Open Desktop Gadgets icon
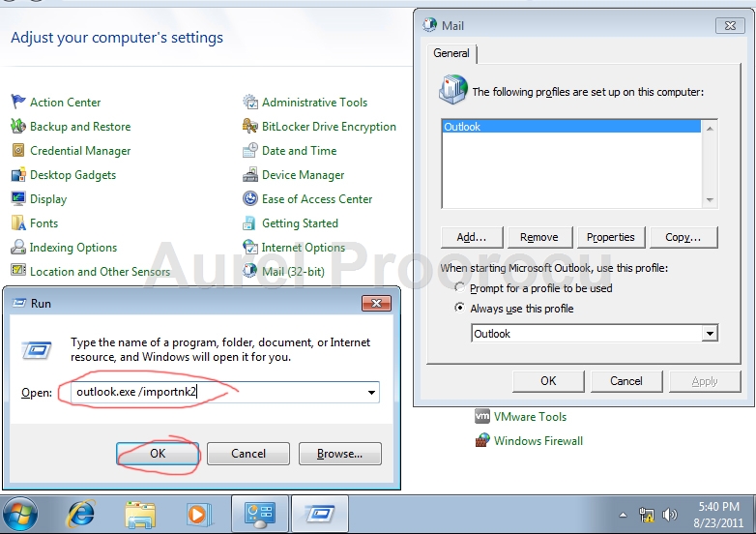Screen dimensions: 756x534 click(17, 175)
